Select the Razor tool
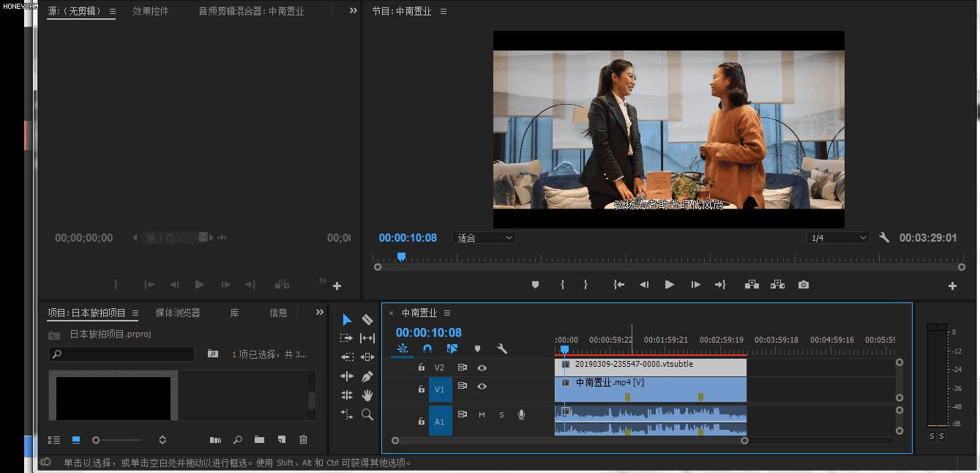980x473 pixels. [x=367, y=319]
